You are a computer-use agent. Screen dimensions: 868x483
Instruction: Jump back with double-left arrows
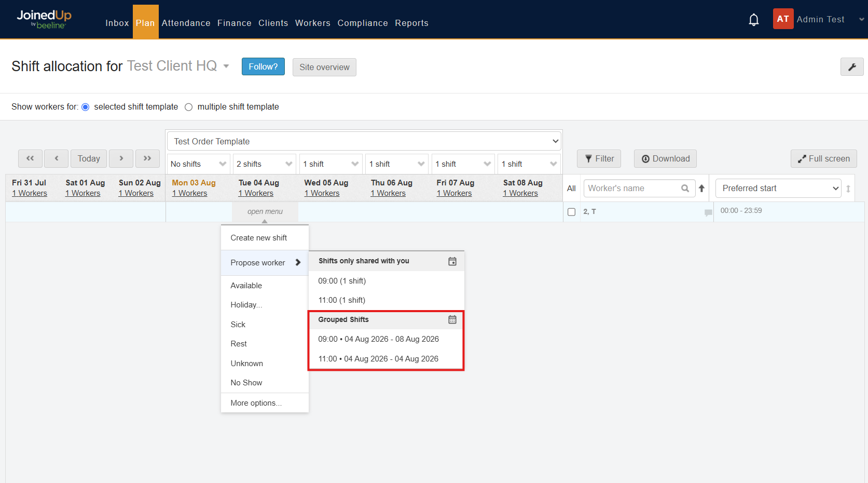coord(30,158)
